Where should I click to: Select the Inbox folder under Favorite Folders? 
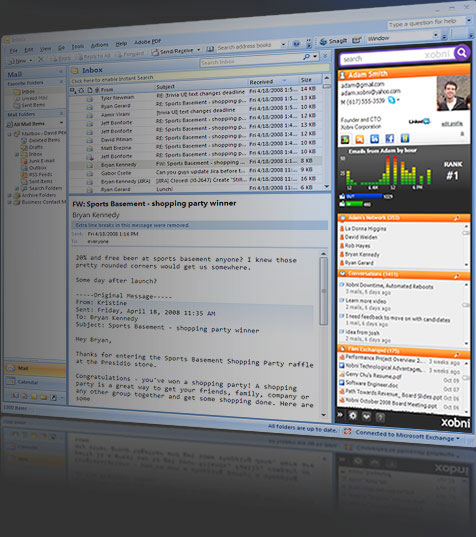coord(28,91)
